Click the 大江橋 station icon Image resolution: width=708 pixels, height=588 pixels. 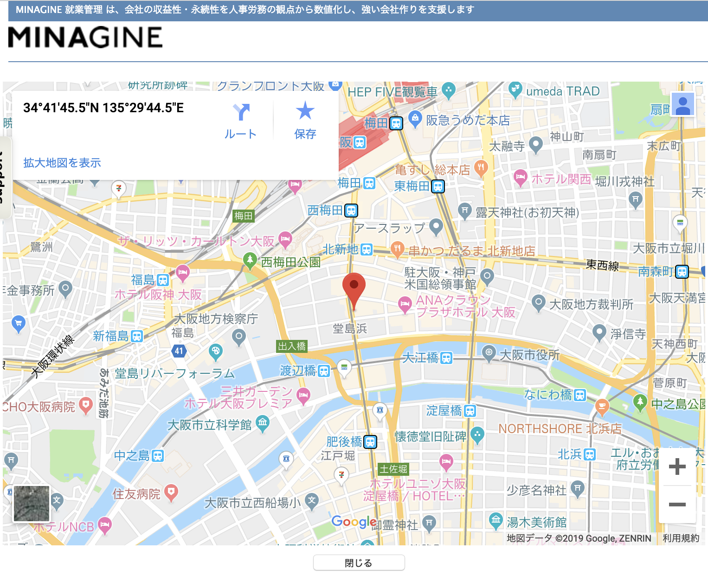click(446, 358)
